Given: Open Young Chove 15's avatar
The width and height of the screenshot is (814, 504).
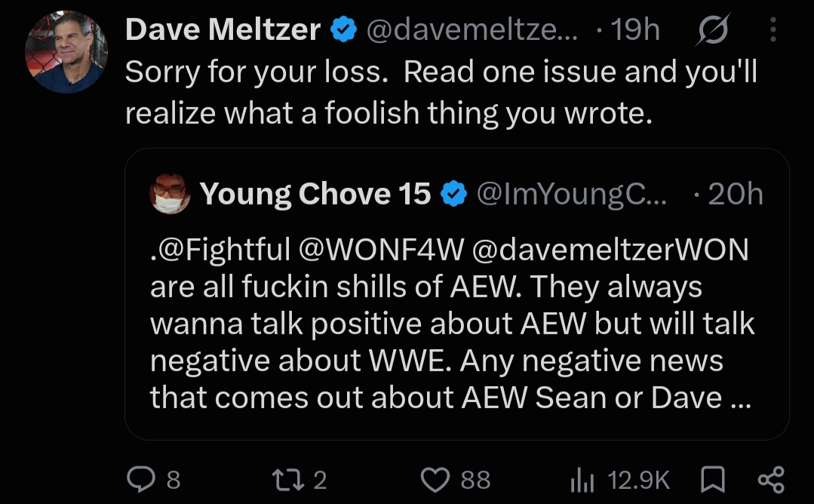Looking at the screenshot, I should 170,194.
